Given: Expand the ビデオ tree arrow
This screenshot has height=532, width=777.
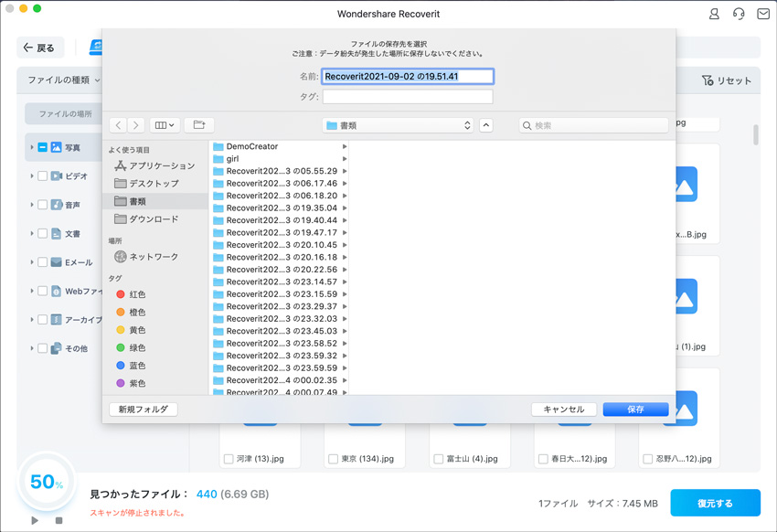Looking at the screenshot, I should pos(32,176).
